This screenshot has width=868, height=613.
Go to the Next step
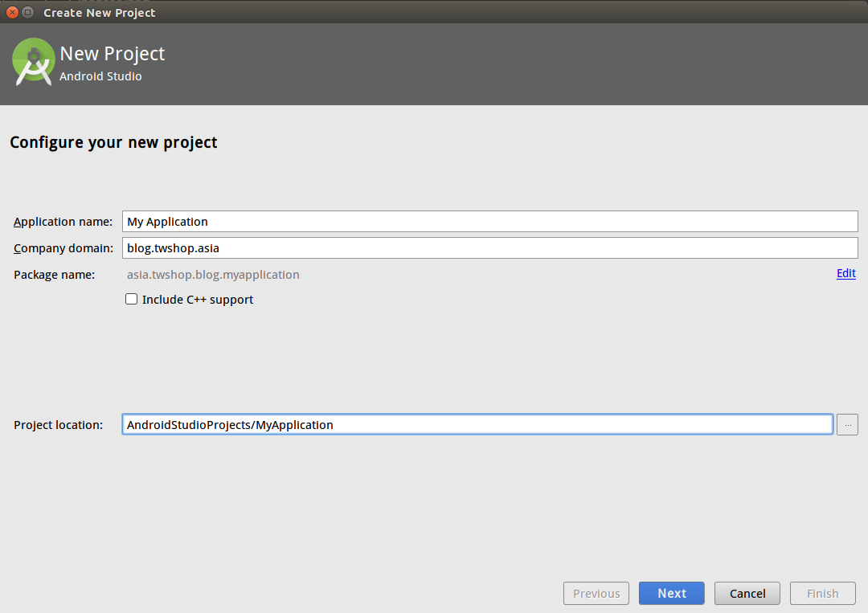point(671,593)
